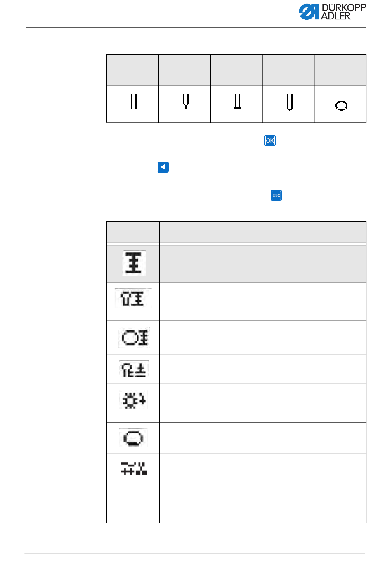Click the dashed lines and blocks icon
Viewport: 392px width, 573px height.
134,468
